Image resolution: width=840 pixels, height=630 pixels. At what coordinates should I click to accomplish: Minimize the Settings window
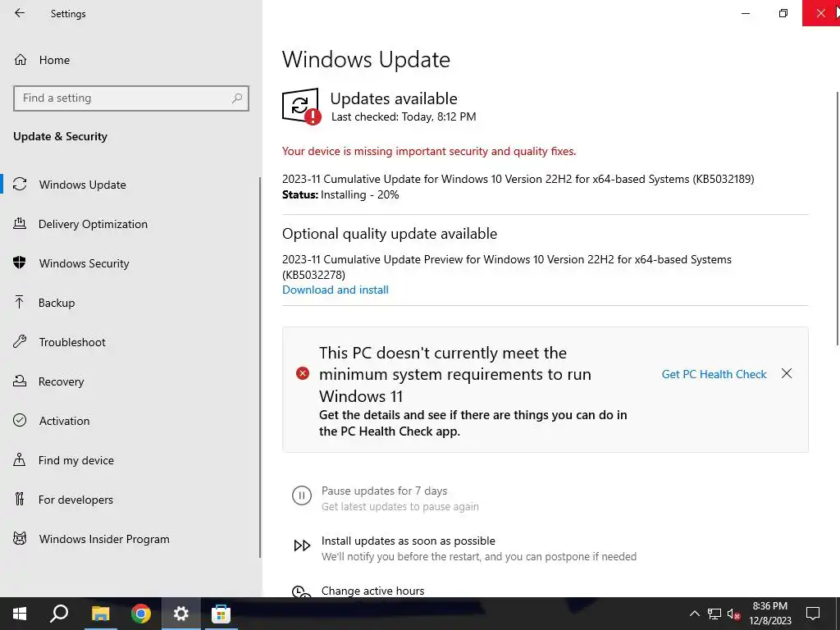point(745,13)
